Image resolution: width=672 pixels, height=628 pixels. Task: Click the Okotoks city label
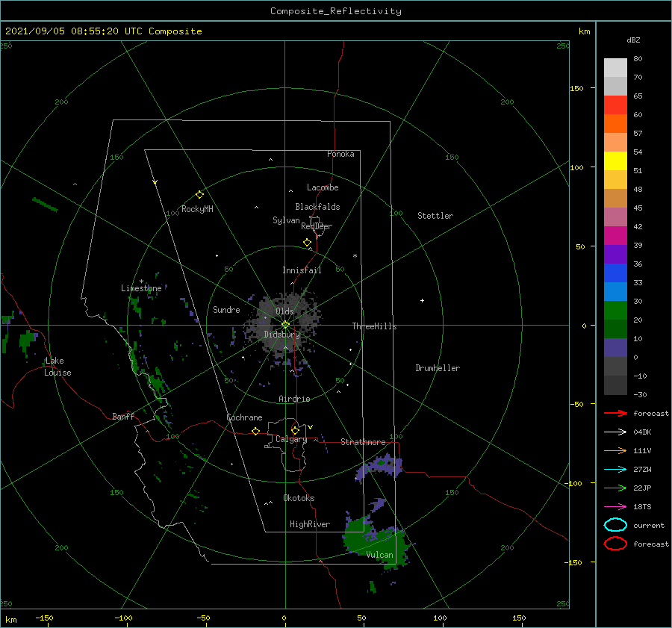pos(299,498)
